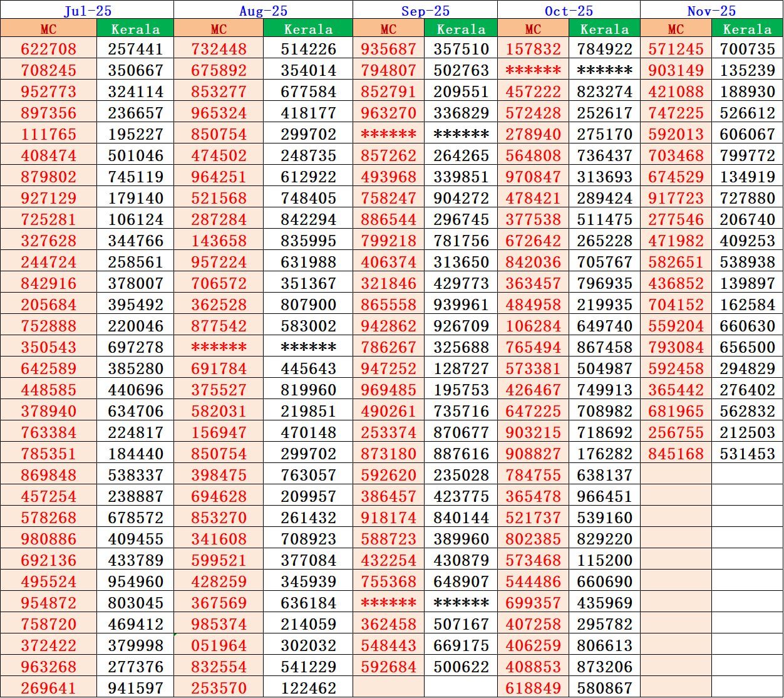Click cell containing 622708
784x698 pixels.
coord(48,48)
